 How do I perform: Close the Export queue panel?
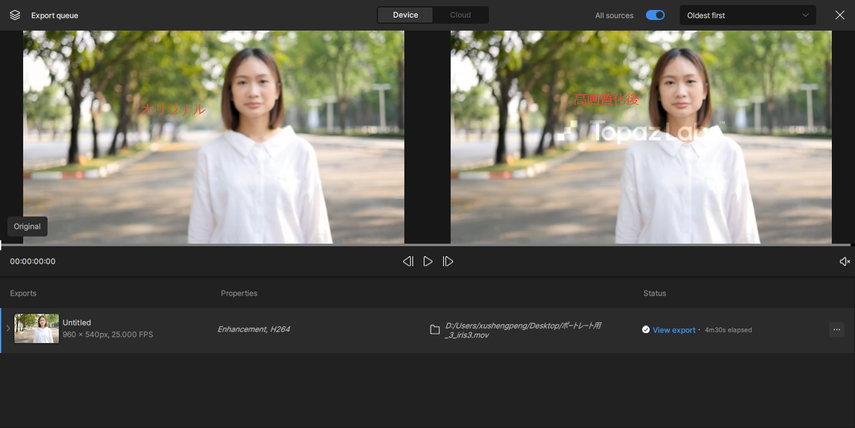[840, 15]
